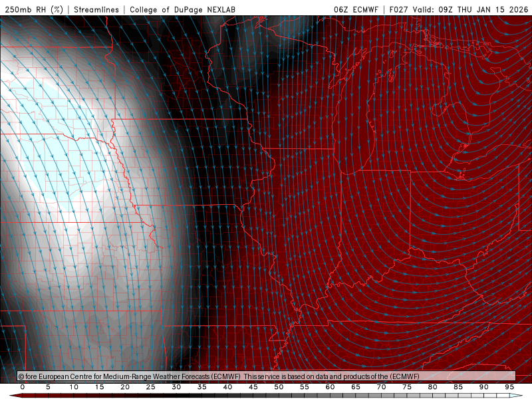Click the '50' color scale label
Screen dimensions: 532x399
[x=279, y=387]
